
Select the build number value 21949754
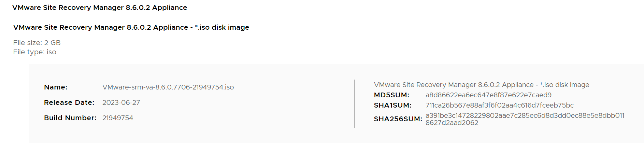click(x=118, y=118)
